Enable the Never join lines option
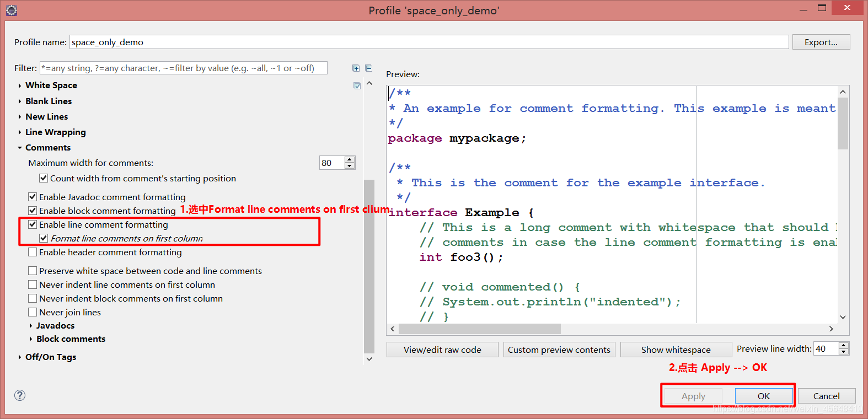The image size is (868, 419). coord(33,312)
